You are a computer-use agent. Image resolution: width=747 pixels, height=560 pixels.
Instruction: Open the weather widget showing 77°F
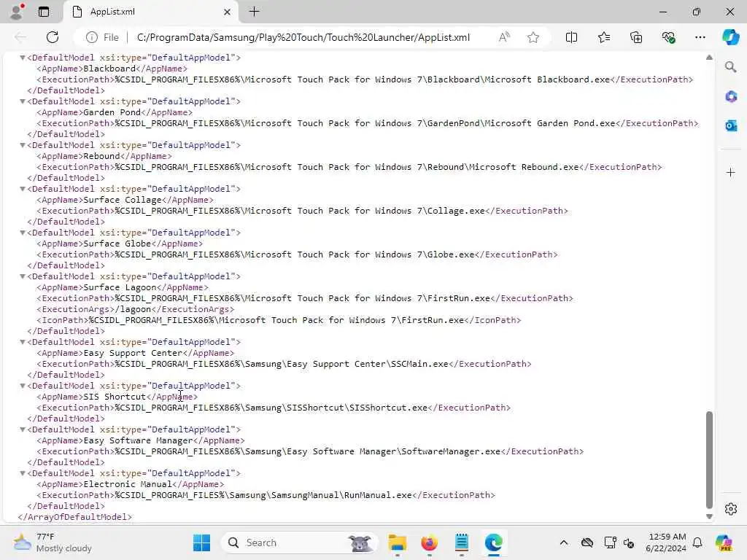pyautogui.click(x=53, y=542)
